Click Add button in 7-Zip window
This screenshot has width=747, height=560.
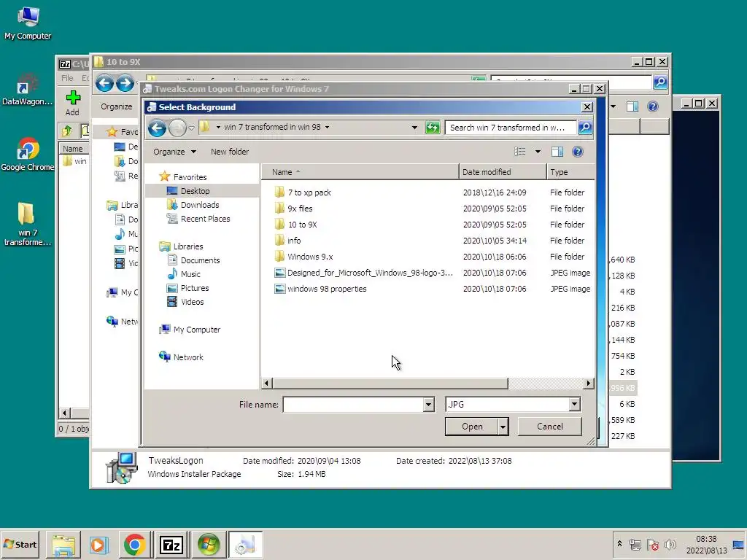click(x=72, y=104)
